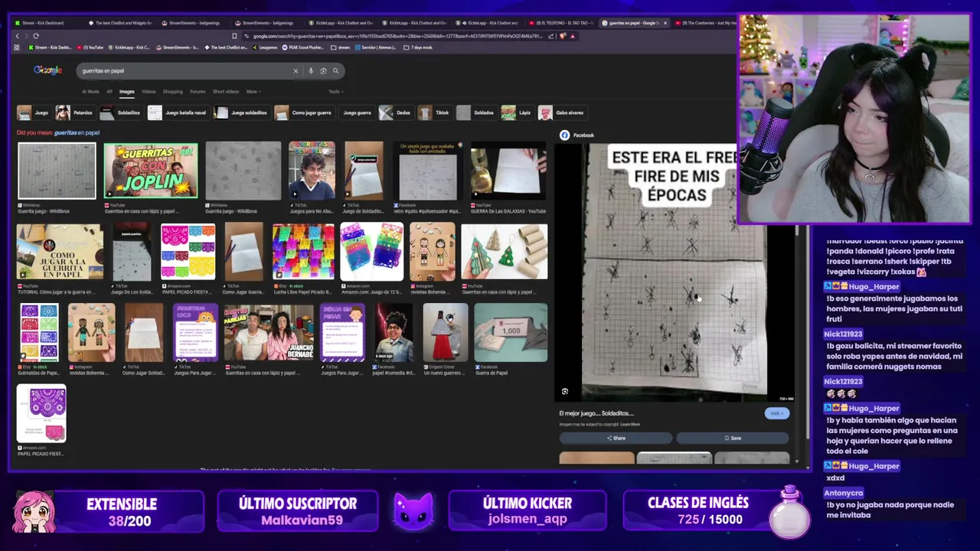980x551 pixels.
Task: Open the Brave shields icon in the address bar
Action: (x=563, y=36)
